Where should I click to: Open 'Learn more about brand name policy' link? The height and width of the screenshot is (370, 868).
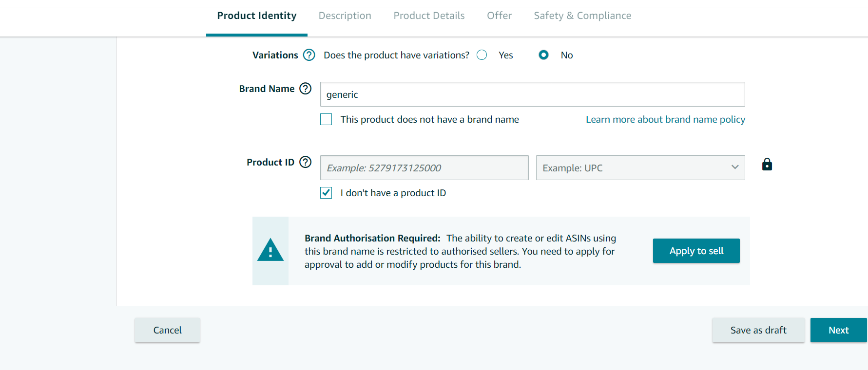(x=666, y=119)
